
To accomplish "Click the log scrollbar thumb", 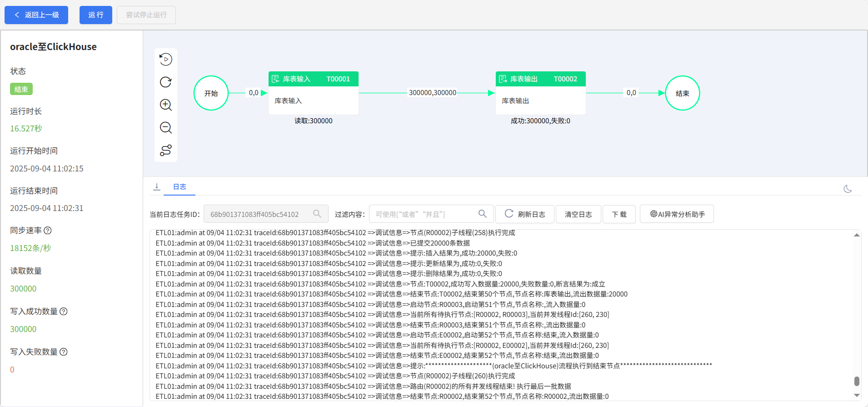I will click(857, 381).
